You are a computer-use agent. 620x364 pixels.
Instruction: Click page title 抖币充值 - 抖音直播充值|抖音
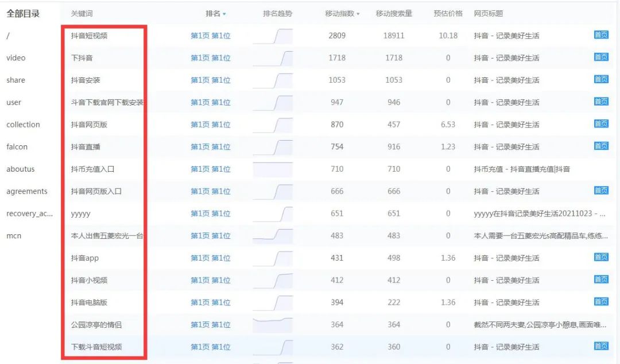tap(522, 169)
